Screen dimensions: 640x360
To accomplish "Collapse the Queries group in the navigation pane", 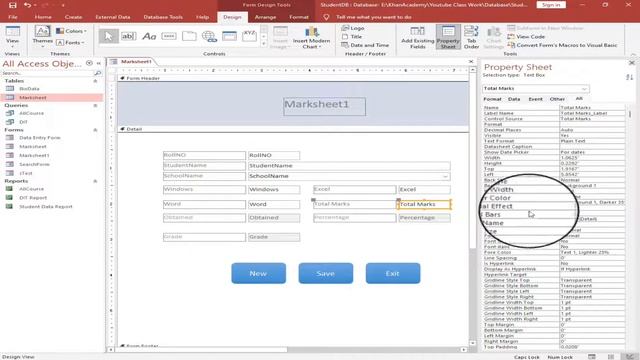I will pos(96,105).
